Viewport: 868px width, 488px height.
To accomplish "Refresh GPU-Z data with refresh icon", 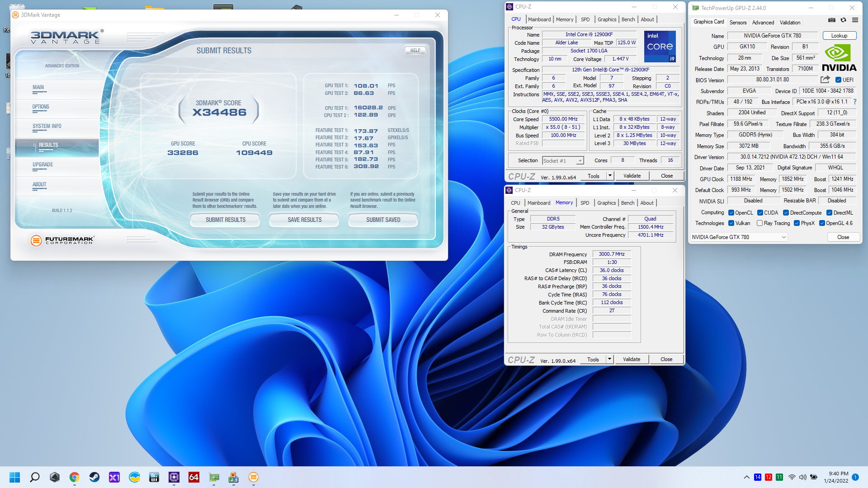I will 843,20.
